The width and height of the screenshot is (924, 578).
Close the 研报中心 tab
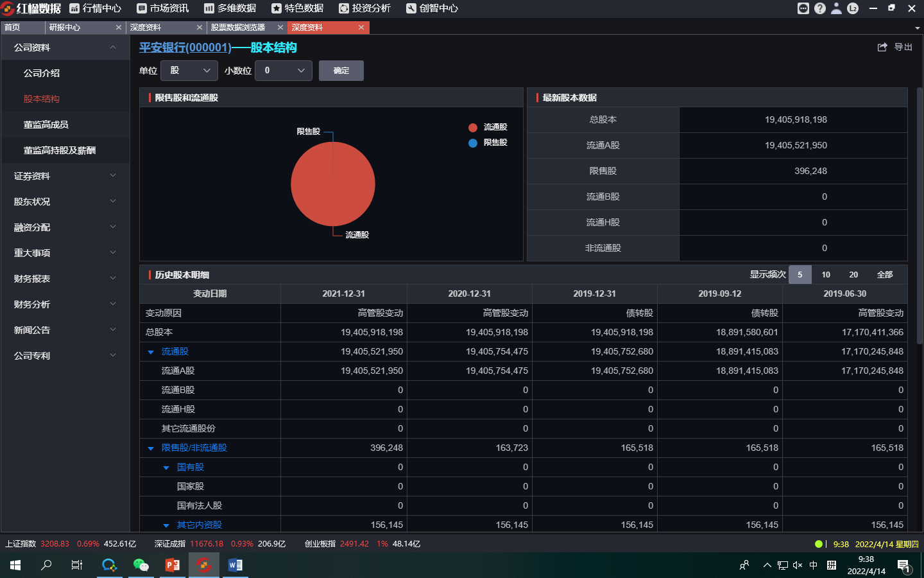119,28
